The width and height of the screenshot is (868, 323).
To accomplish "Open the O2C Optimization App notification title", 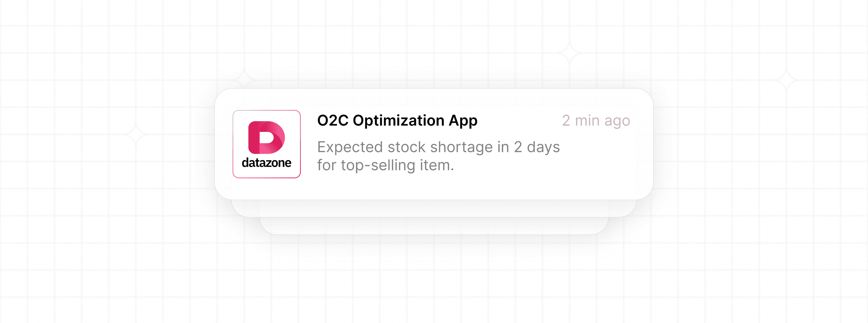I will pyautogui.click(x=397, y=121).
